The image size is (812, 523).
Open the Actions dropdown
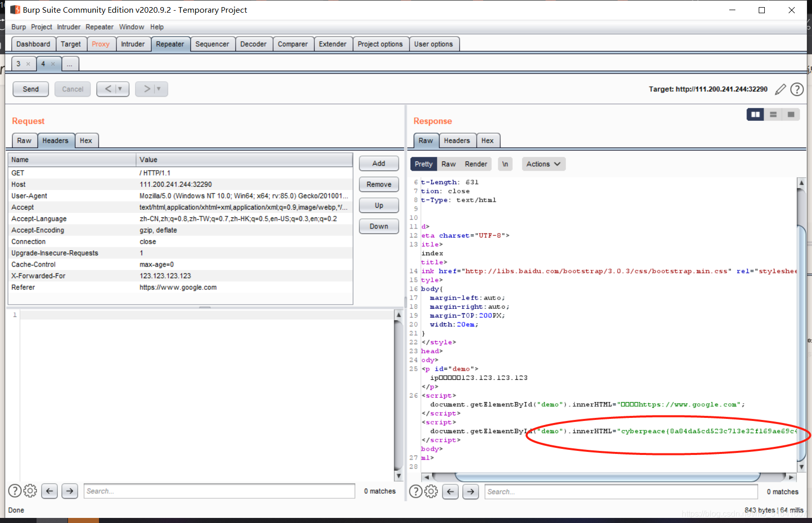544,164
